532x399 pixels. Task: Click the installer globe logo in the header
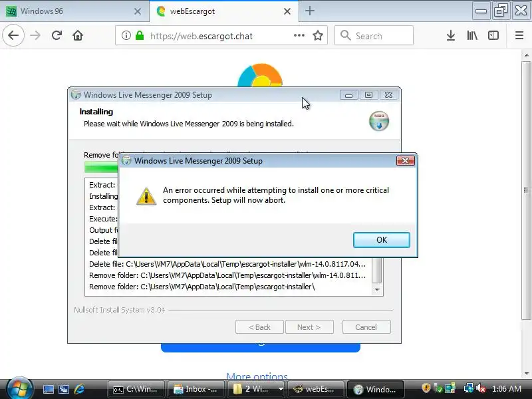(x=379, y=121)
